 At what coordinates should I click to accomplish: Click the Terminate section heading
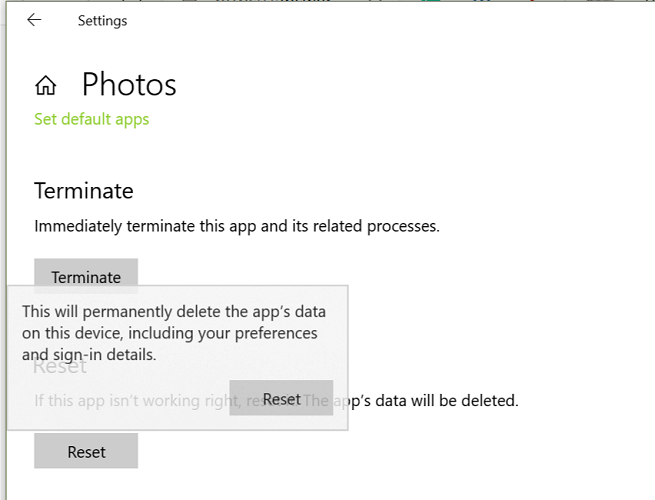coord(84,191)
